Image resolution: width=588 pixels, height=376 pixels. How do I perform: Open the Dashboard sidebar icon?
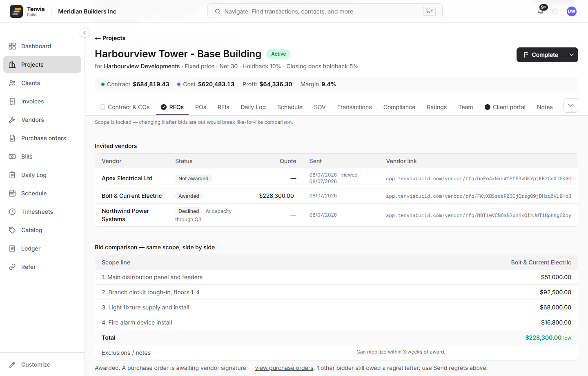[x=12, y=46]
